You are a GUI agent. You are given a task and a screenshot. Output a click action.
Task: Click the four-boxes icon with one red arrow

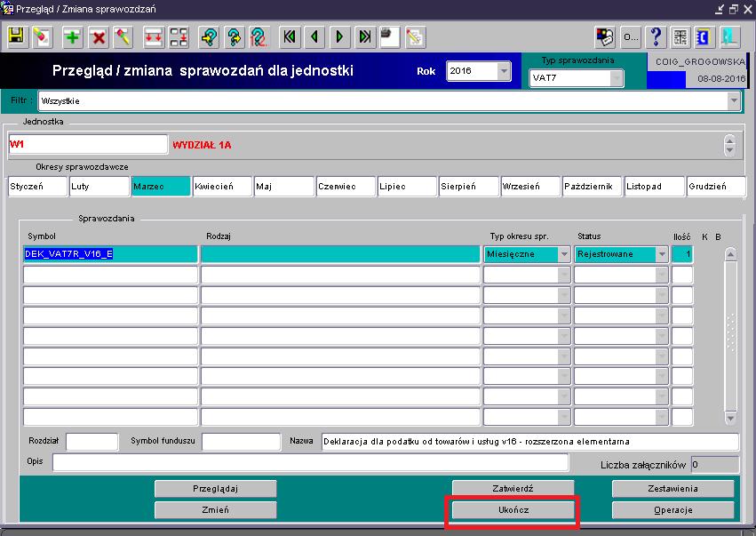(179, 36)
